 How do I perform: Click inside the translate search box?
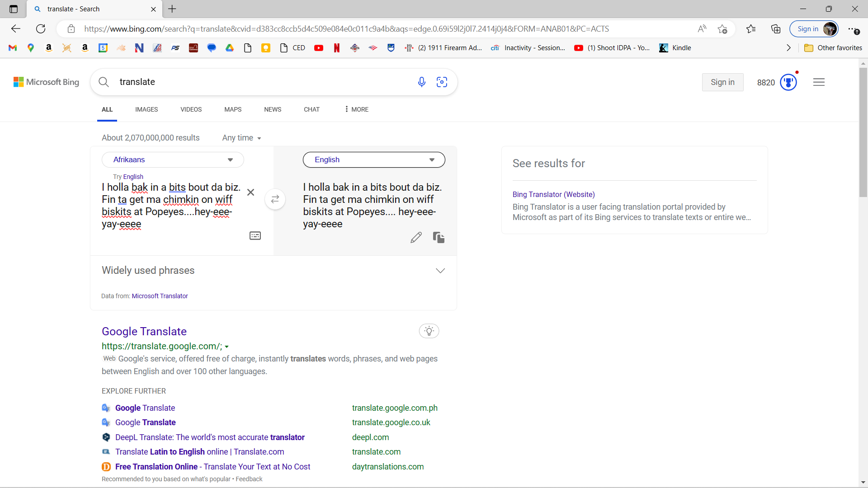(x=262, y=82)
